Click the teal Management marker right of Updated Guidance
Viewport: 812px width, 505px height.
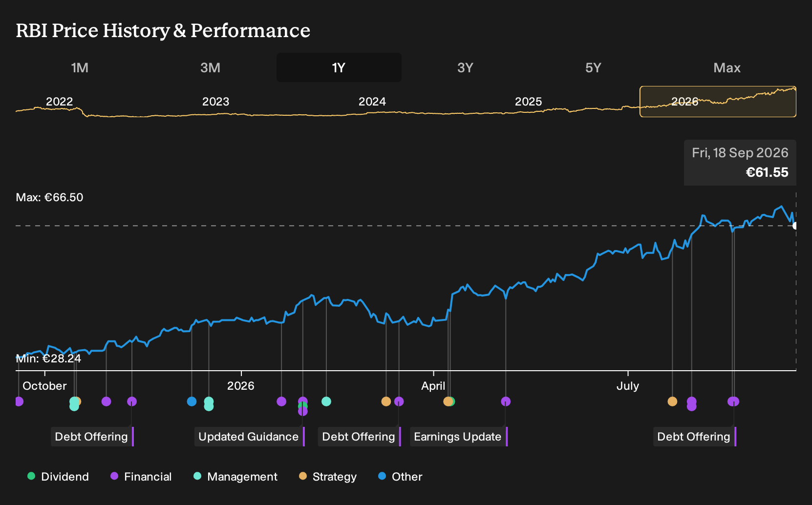click(326, 401)
